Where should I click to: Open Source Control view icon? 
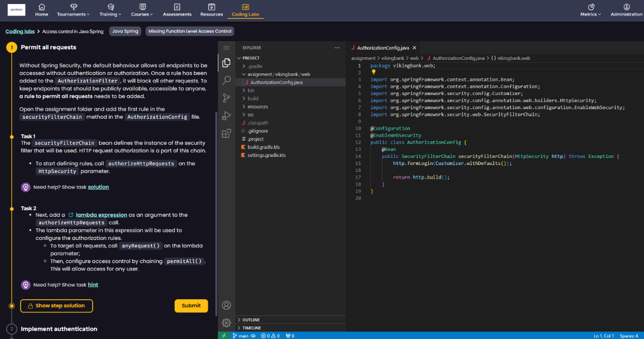coord(226,98)
